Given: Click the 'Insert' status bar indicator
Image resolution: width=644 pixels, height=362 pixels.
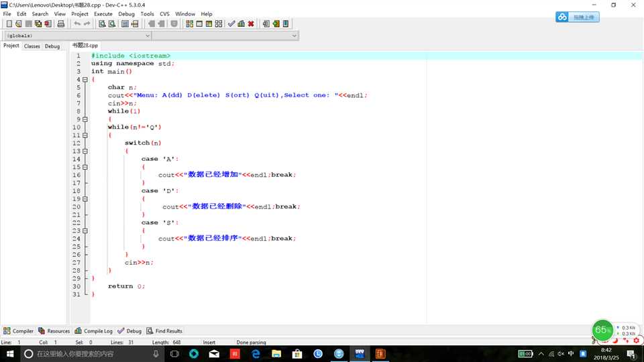Looking at the screenshot, I should (209, 343).
